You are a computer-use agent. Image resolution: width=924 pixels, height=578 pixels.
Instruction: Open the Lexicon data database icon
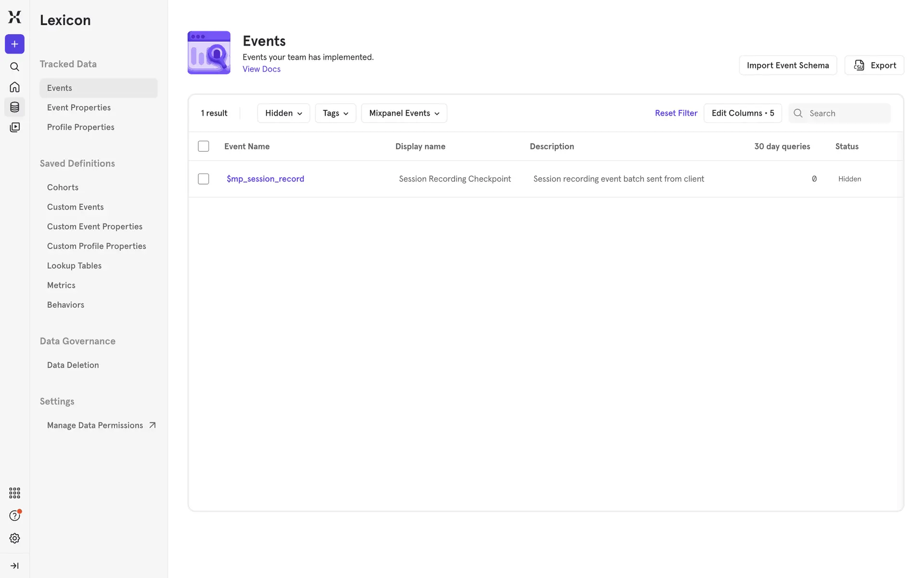pyautogui.click(x=14, y=107)
